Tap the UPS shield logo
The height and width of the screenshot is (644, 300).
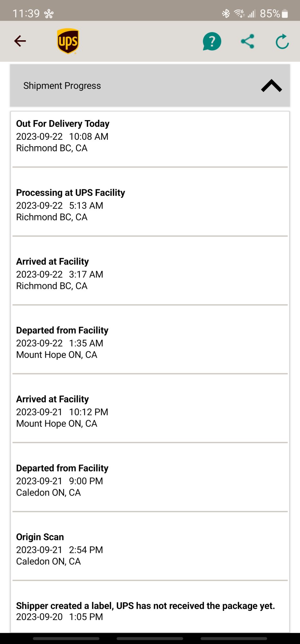point(68,41)
